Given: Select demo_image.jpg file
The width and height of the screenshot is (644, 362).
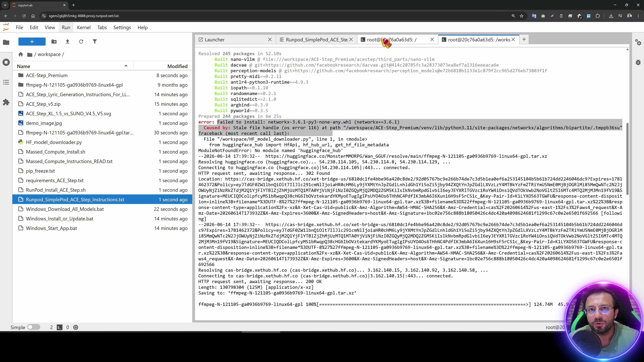Looking at the screenshot, I should click(x=102, y=123).
